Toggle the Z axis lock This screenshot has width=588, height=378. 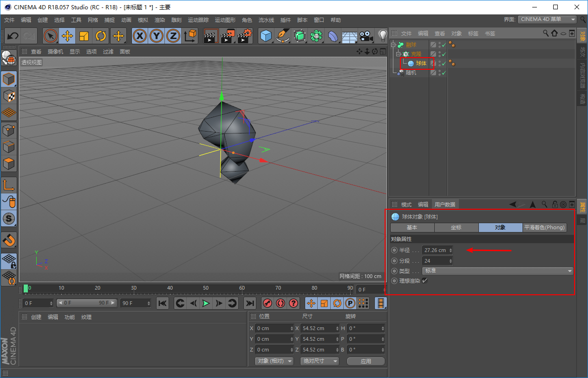tap(173, 36)
